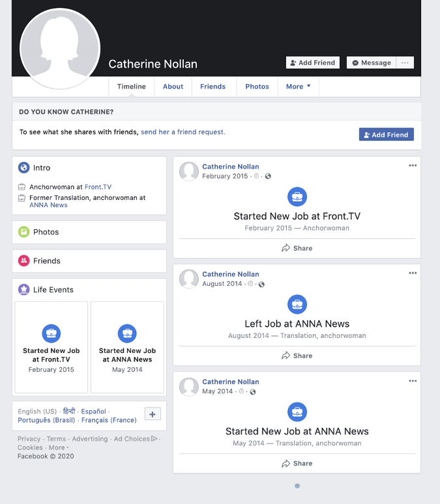Click the green Photos section icon
The width and height of the screenshot is (440, 504).
coord(24,232)
